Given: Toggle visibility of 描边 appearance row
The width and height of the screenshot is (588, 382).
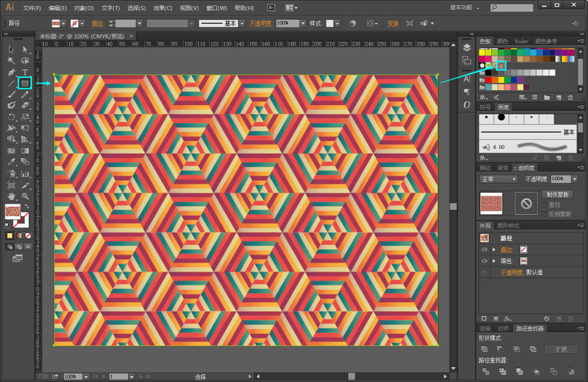Looking at the screenshot, I should click(x=484, y=249).
